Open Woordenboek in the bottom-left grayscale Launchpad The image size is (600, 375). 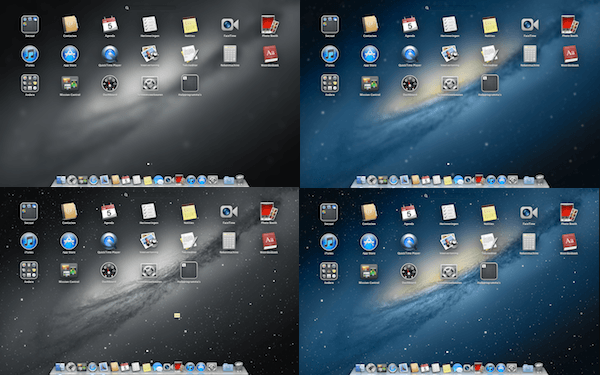269,241
